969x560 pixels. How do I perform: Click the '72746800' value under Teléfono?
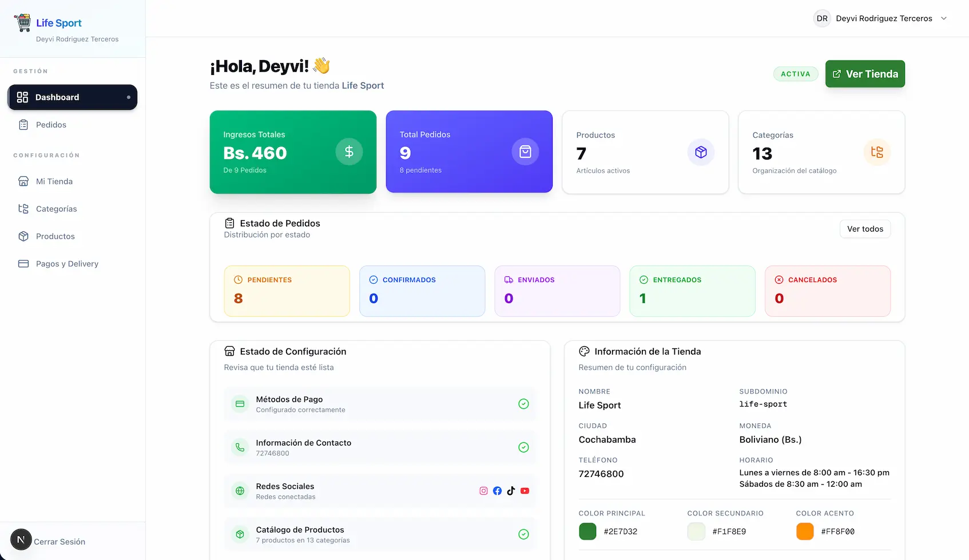point(601,474)
